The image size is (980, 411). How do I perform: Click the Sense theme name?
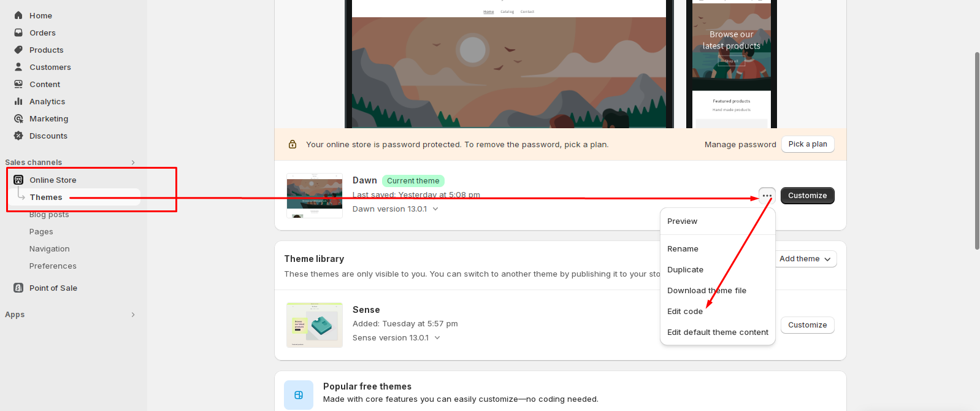point(366,310)
